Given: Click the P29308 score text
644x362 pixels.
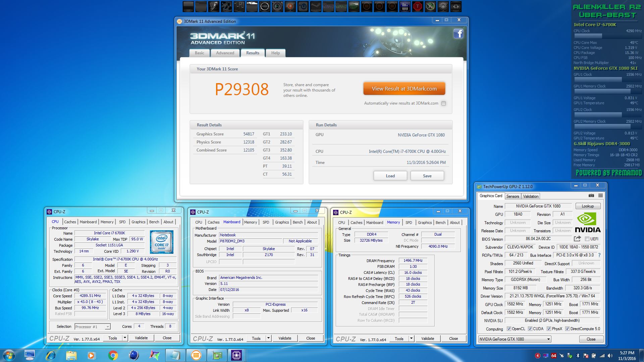Looking at the screenshot, I should click(241, 89).
